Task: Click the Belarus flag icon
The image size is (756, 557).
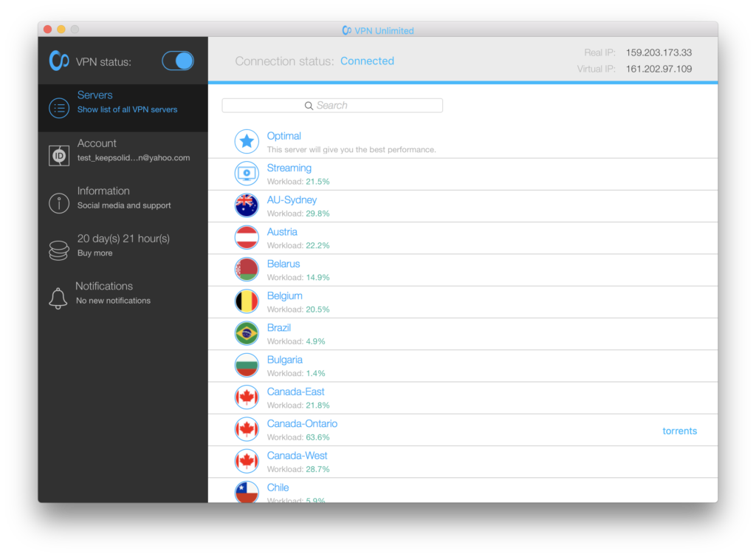Action: pos(247,269)
